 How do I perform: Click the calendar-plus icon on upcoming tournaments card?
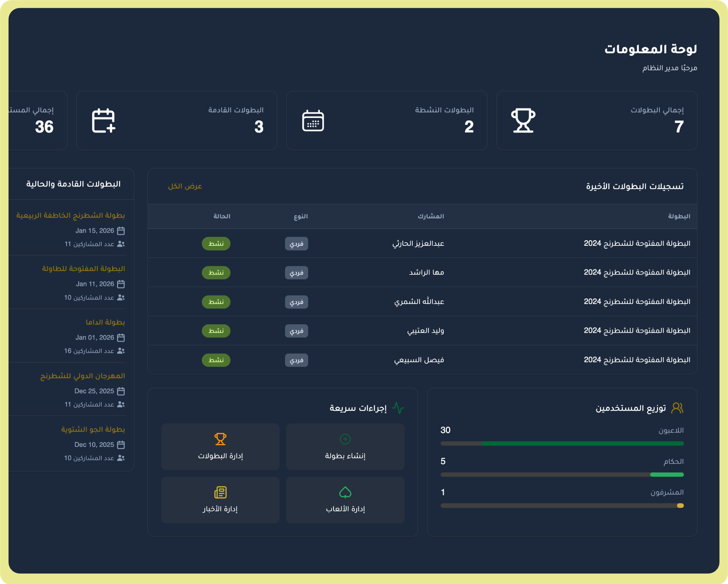[x=104, y=120]
